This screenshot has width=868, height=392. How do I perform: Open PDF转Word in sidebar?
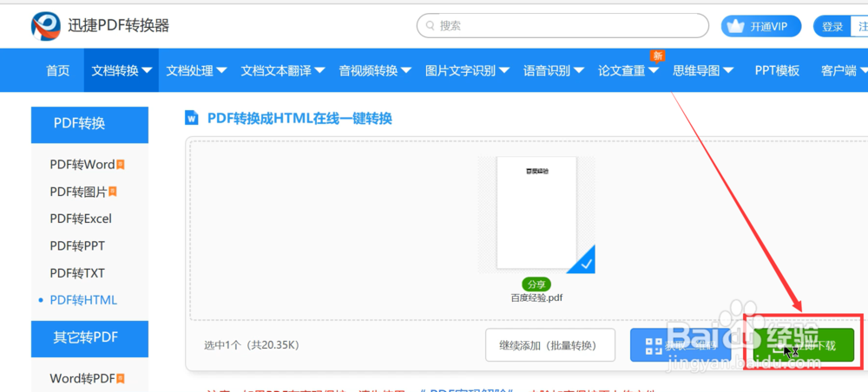(82, 164)
